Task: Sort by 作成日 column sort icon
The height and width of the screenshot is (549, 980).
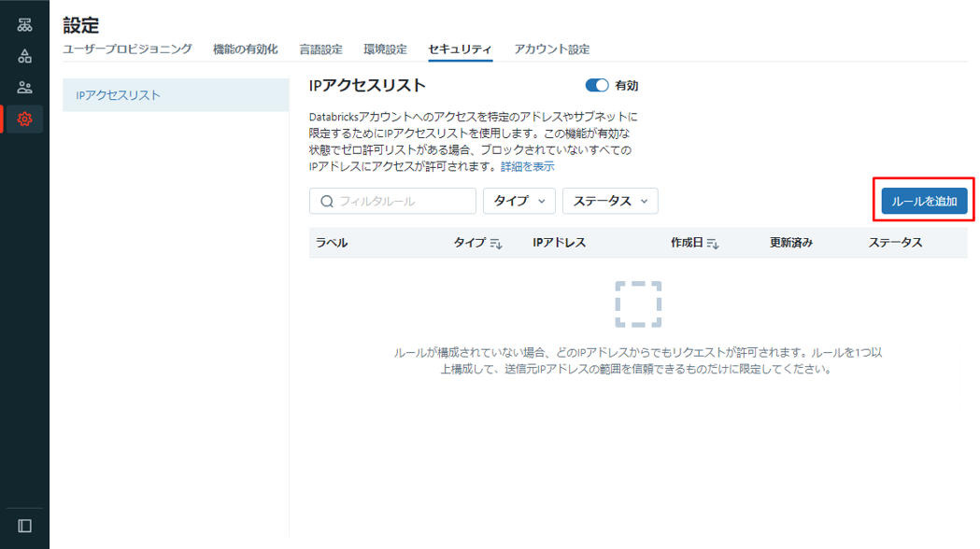Action: (x=713, y=244)
